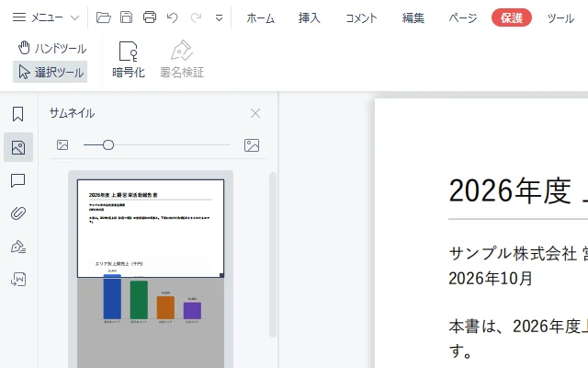The image size is (588, 368).
Task: Save the document with the floppy icon
Action: pos(127,17)
